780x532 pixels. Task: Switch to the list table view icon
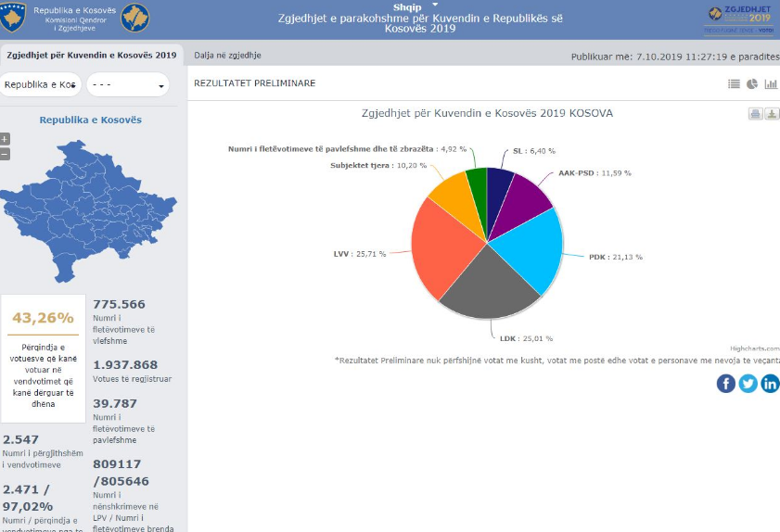[x=734, y=84]
